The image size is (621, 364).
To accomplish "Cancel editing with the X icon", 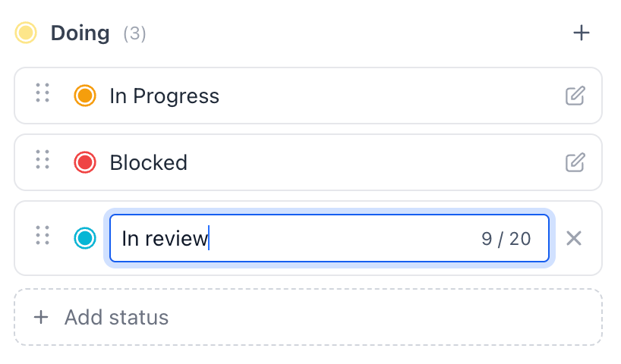I will (x=573, y=238).
